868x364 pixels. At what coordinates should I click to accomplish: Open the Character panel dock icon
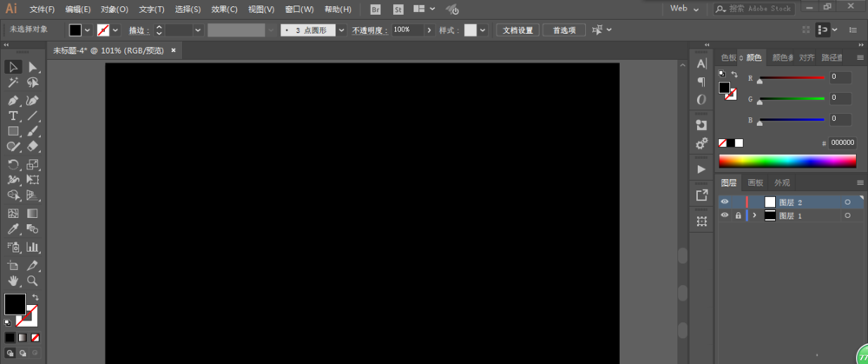(701, 64)
